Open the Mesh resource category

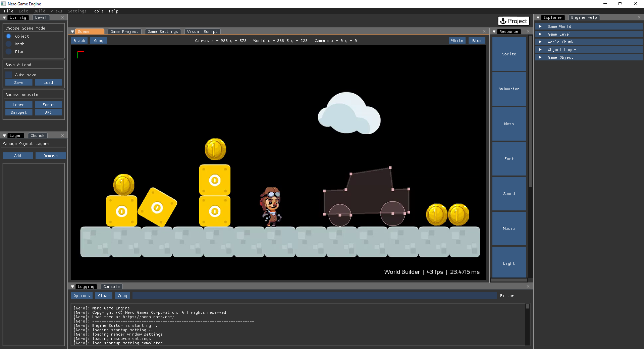click(509, 124)
